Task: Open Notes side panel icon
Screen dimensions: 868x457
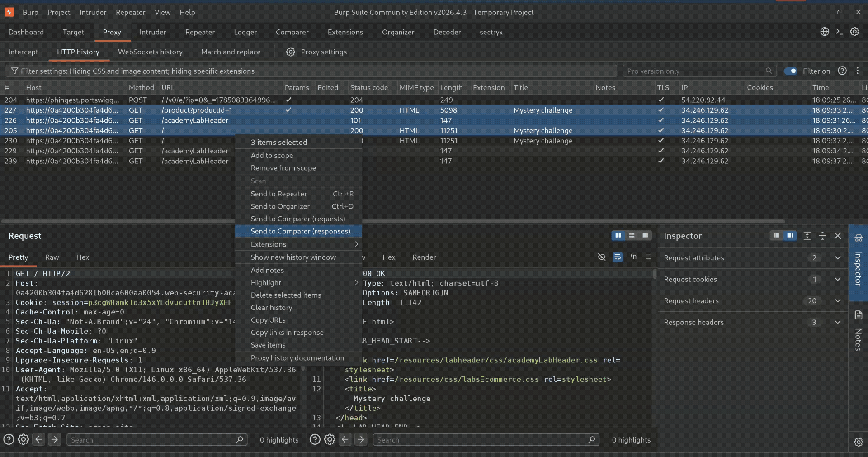Action: [x=859, y=315]
